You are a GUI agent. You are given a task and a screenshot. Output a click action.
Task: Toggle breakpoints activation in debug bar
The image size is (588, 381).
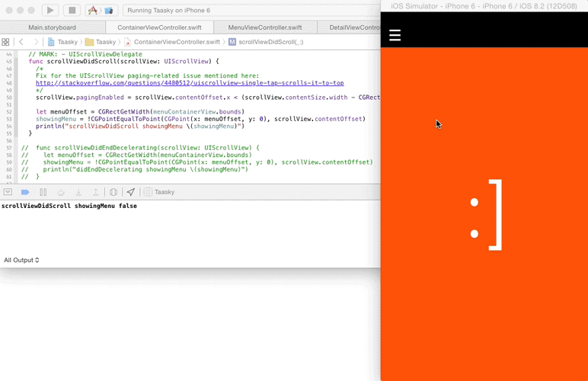[x=25, y=192]
